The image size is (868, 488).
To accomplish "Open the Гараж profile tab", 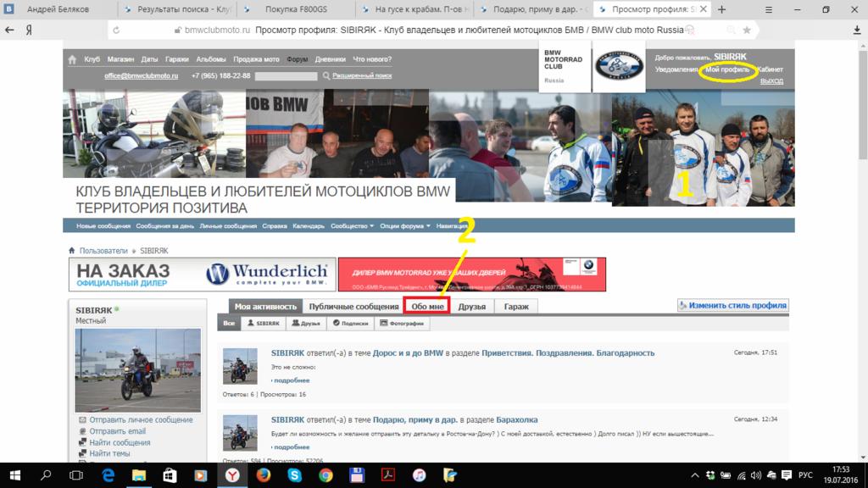I will [x=516, y=306].
